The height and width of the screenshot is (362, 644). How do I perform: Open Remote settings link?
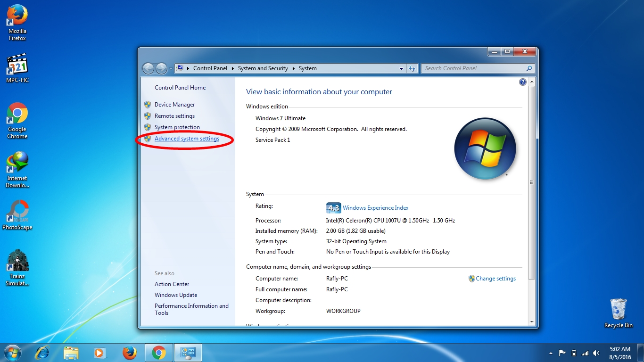[174, 116]
